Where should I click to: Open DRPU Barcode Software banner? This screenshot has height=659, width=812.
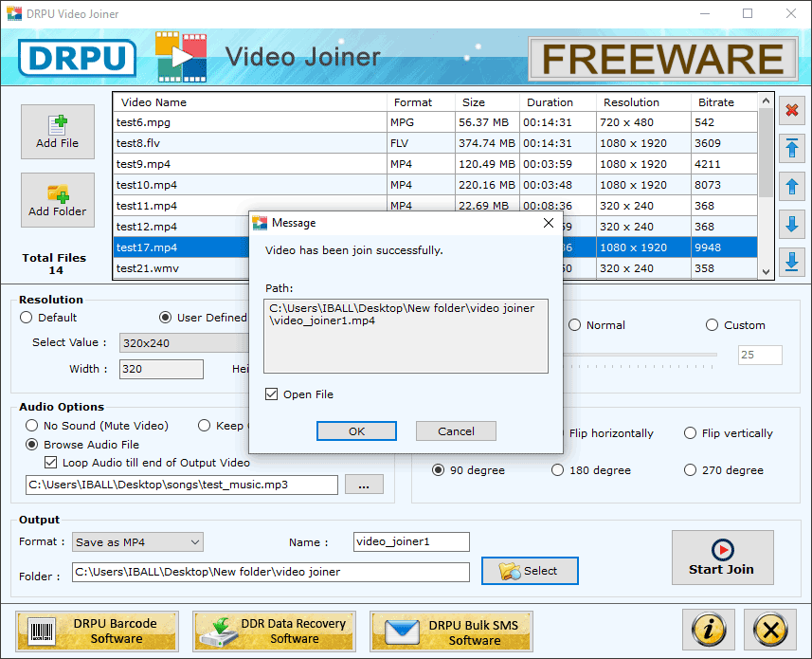click(98, 631)
